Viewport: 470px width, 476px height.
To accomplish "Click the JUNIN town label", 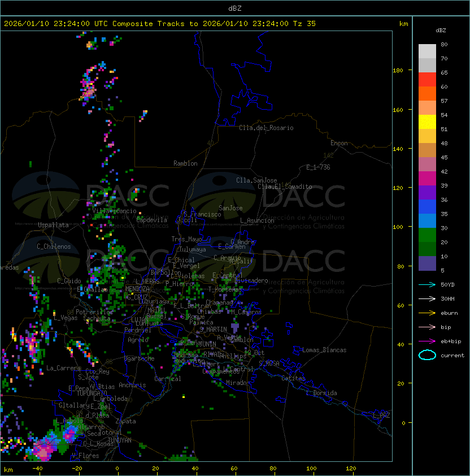I will [208, 344].
